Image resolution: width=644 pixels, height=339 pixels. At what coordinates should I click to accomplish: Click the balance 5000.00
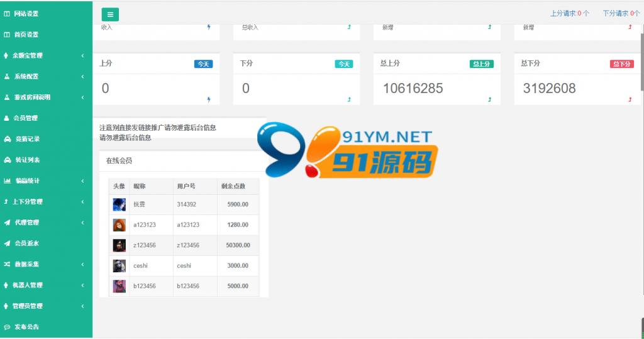[x=238, y=286]
